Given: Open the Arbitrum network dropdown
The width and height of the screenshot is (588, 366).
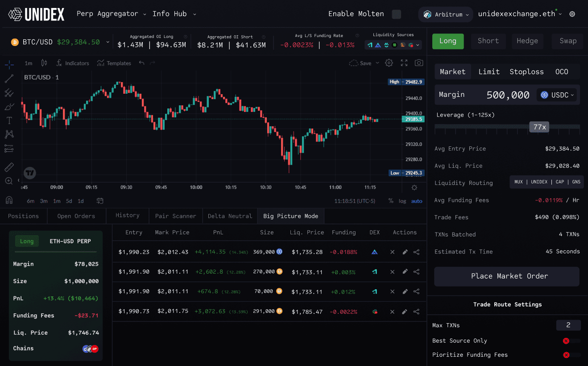Looking at the screenshot, I should point(446,14).
